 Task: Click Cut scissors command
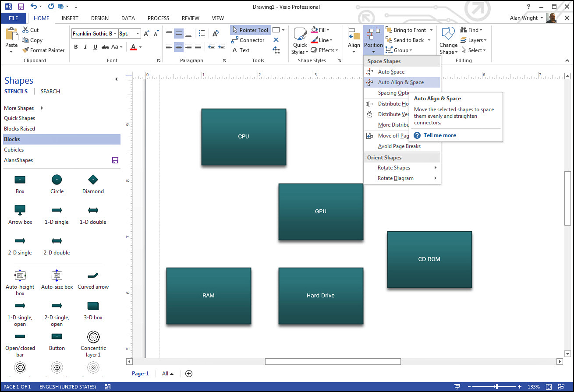point(31,30)
